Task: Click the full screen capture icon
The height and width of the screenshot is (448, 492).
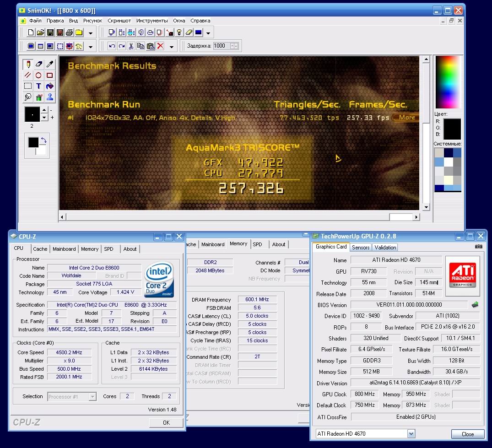Action: 31,46
